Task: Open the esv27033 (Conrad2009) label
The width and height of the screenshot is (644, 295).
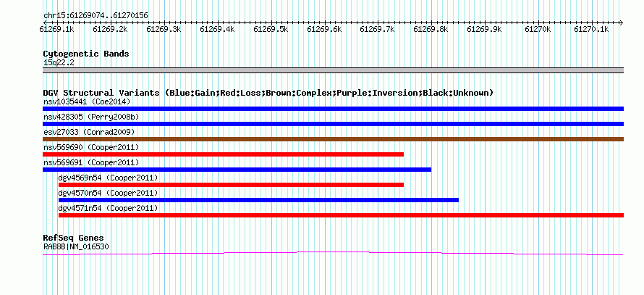Action: pyautogui.click(x=89, y=132)
